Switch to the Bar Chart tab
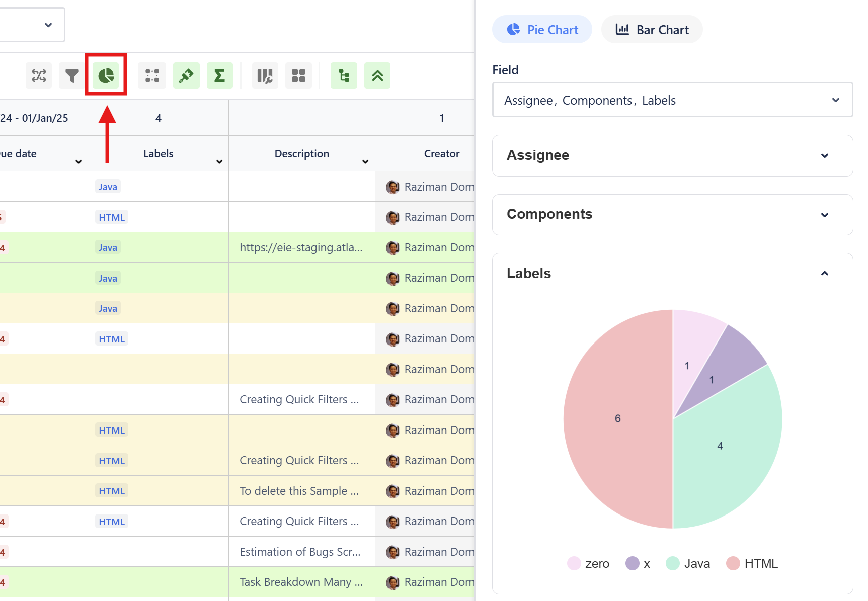Viewport: 868px width, 601px height. click(652, 30)
